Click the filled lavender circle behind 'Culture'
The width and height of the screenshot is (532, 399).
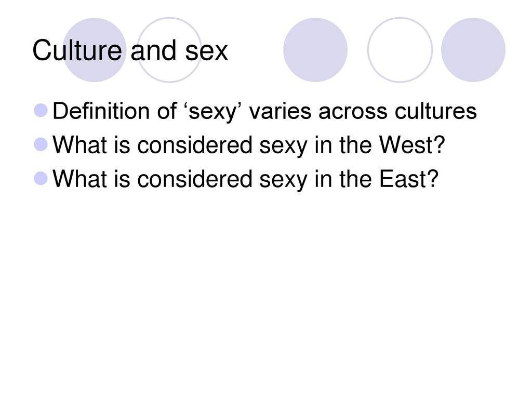[95, 50]
